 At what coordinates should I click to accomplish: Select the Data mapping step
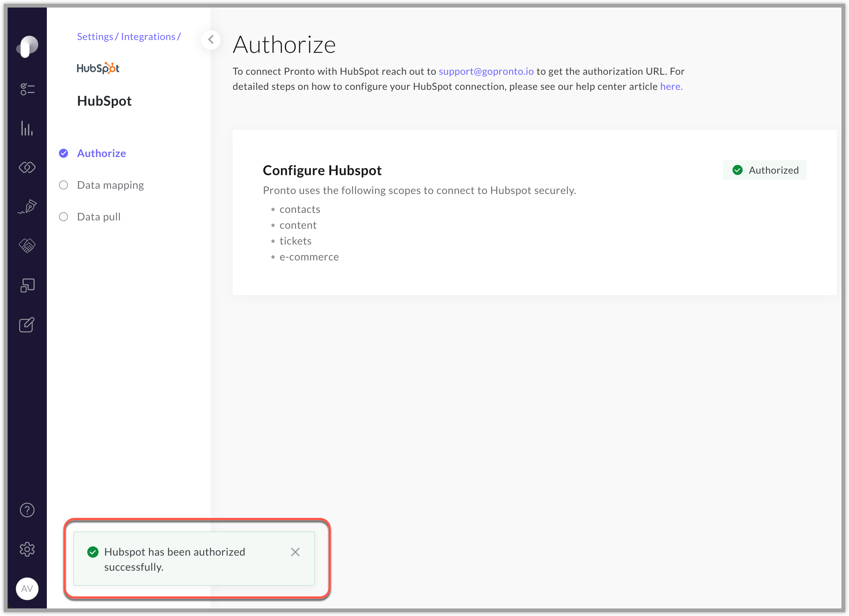point(110,185)
